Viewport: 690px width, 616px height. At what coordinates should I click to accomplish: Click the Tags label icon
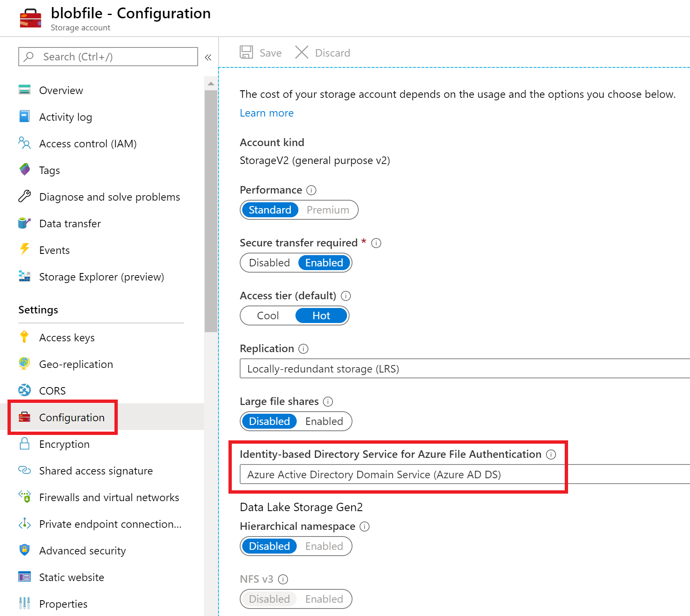click(x=25, y=169)
